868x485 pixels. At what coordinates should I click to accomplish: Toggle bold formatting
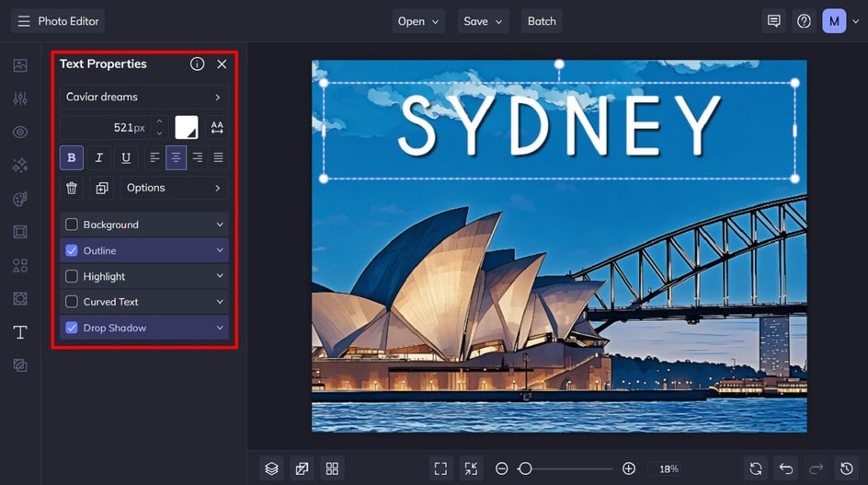pyautogui.click(x=72, y=157)
